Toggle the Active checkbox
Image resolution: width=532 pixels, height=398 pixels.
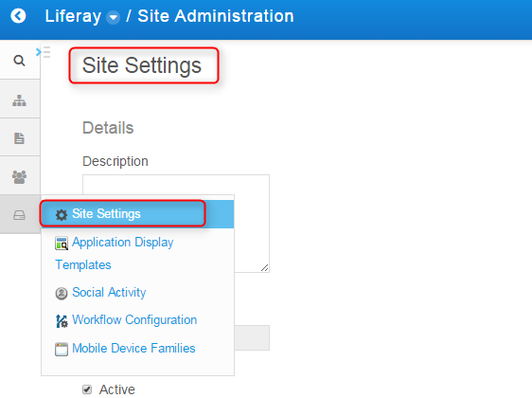point(87,389)
